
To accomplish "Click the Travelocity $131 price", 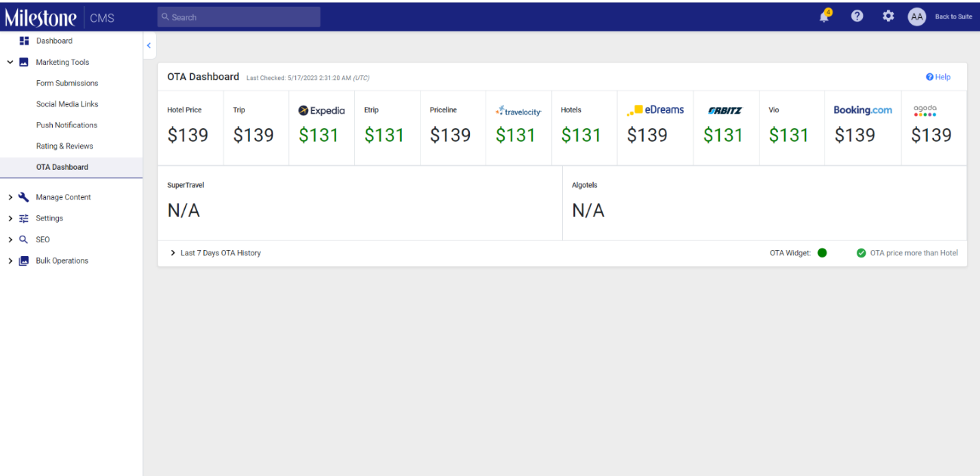I will click(516, 135).
